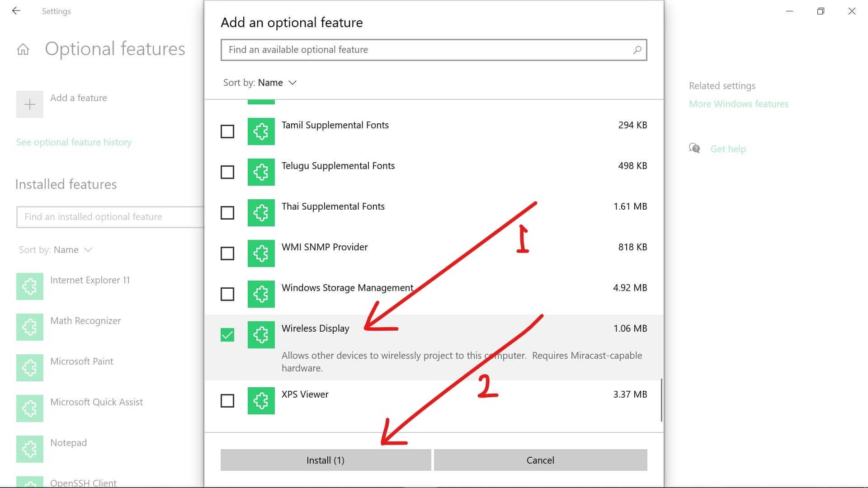868x488 pixels.
Task: Select the Tamil Supplemental Fonts name
Action: point(335,125)
